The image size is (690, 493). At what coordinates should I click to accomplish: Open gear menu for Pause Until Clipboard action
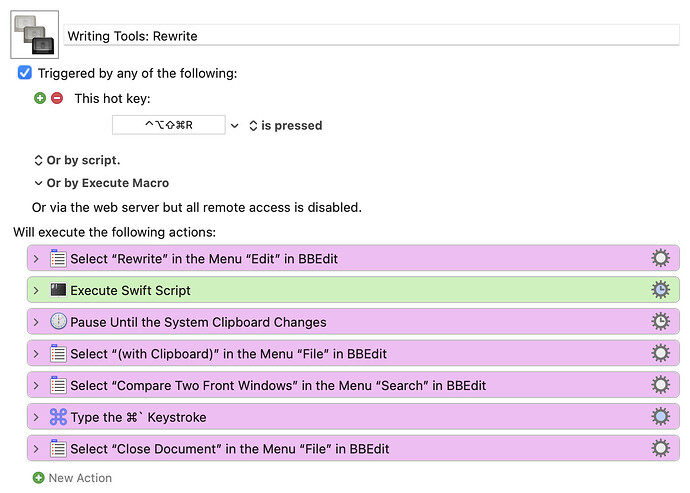[660, 322]
